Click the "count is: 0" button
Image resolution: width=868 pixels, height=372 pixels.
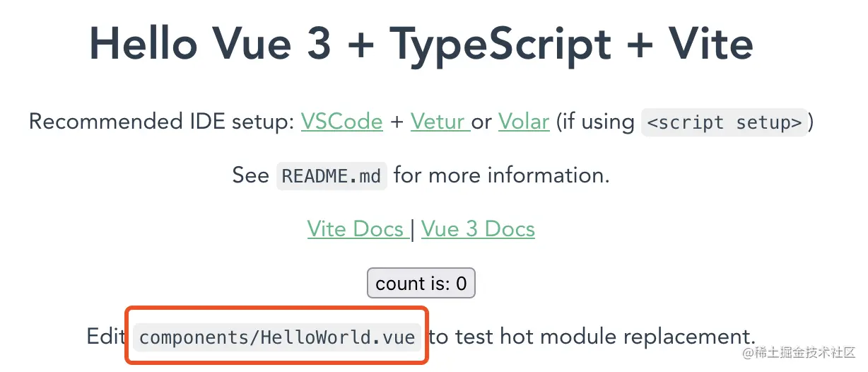point(421,284)
